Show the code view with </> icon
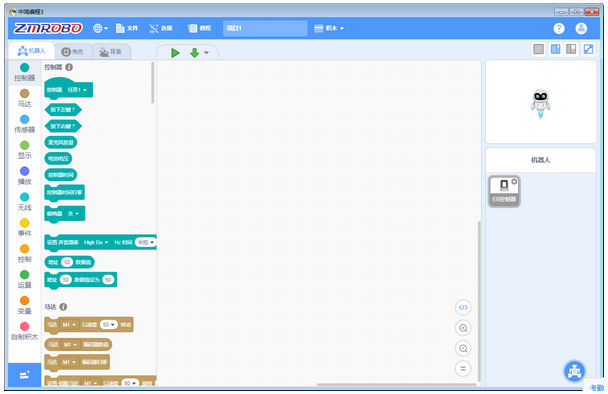Image resolution: width=608 pixels, height=394 pixels. point(463,308)
